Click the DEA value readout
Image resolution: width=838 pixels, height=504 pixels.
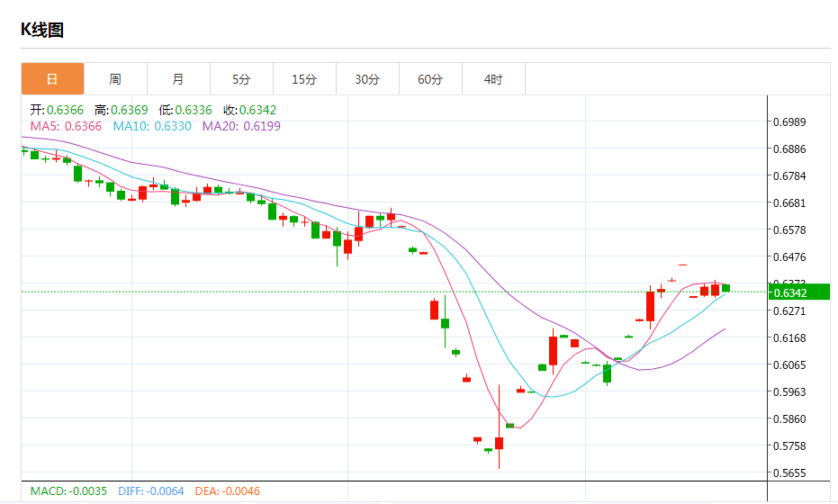[227, 491]
